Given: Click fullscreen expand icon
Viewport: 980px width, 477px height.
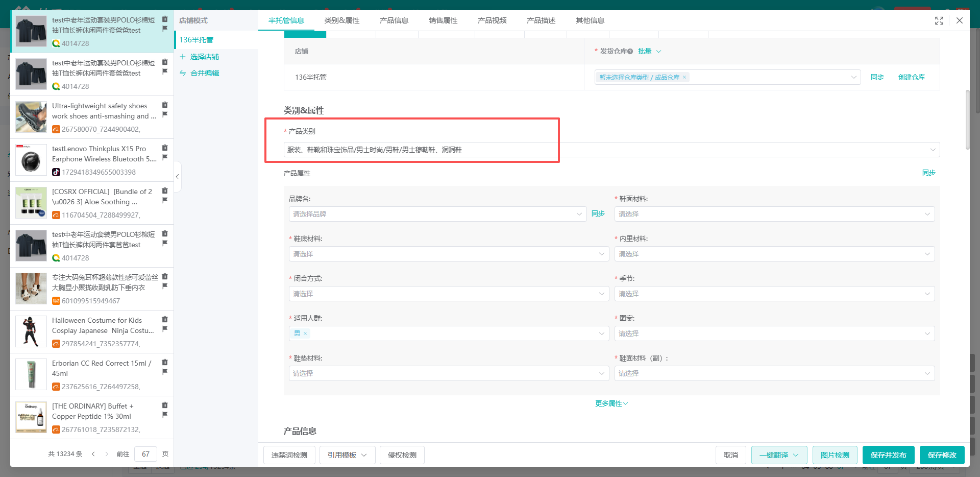Looking at the screenshot, I should 939,20.
